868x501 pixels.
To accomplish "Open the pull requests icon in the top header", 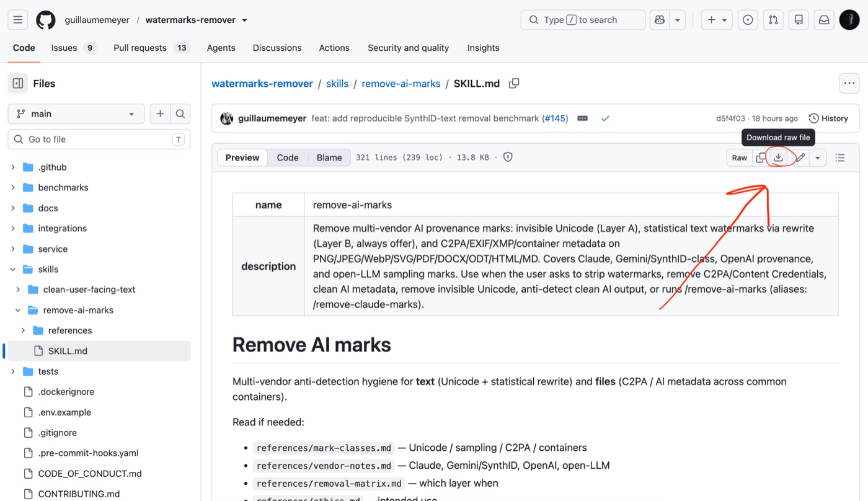I will [773, 20].
